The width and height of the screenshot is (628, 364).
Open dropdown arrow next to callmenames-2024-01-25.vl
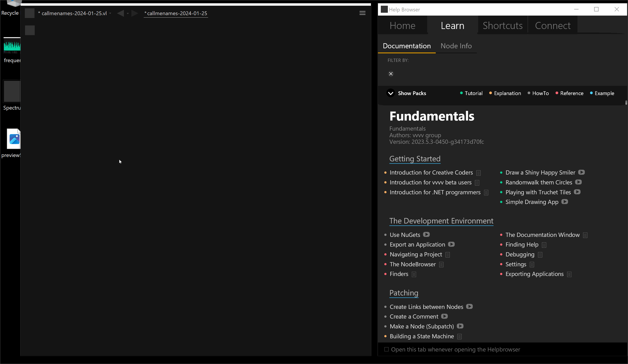click(110, 13)
